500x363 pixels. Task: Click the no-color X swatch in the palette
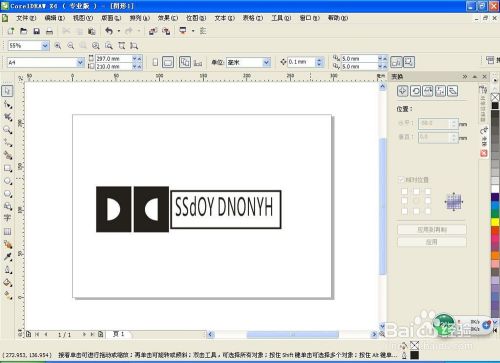[495, 97]
